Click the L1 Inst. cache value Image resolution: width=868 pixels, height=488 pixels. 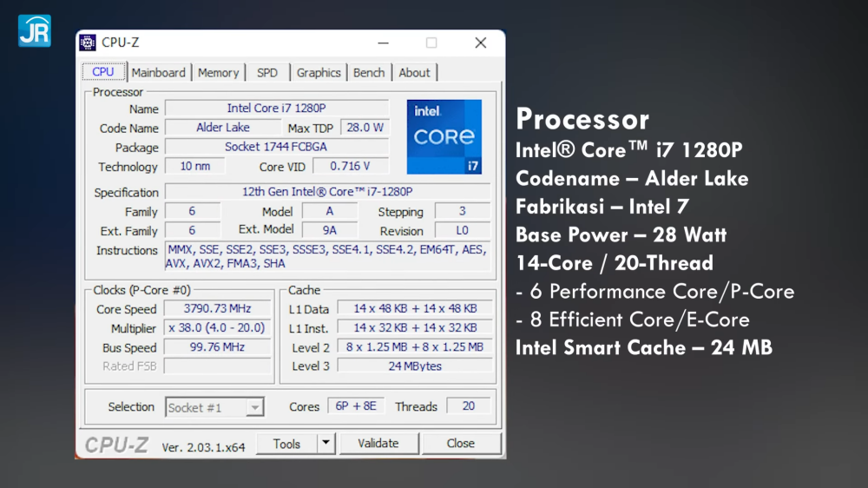415,328
